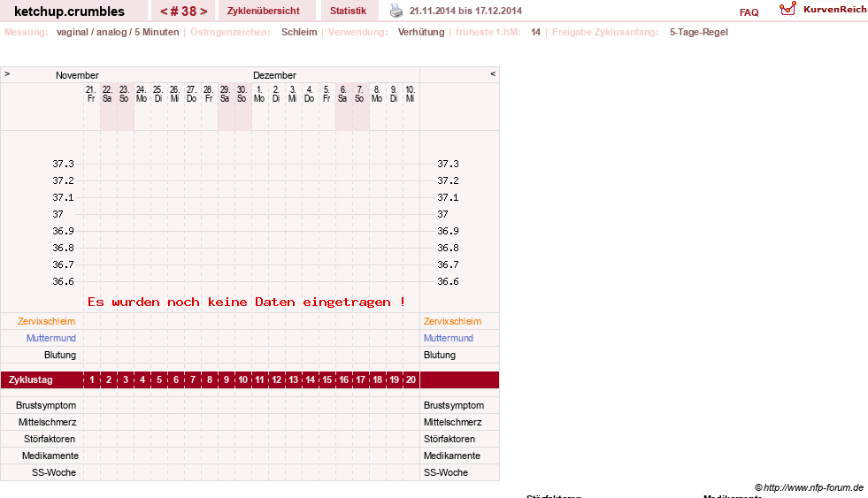Click the Schleim estrogen sign value
The width and height of the screenshot is (868, 498).
click(x=299, y=32)
